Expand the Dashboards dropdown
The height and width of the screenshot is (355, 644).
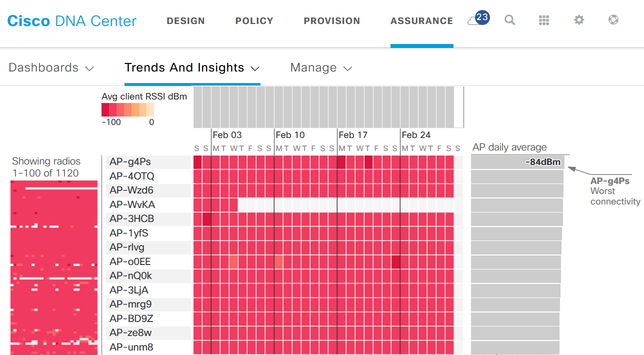[51, 68]
